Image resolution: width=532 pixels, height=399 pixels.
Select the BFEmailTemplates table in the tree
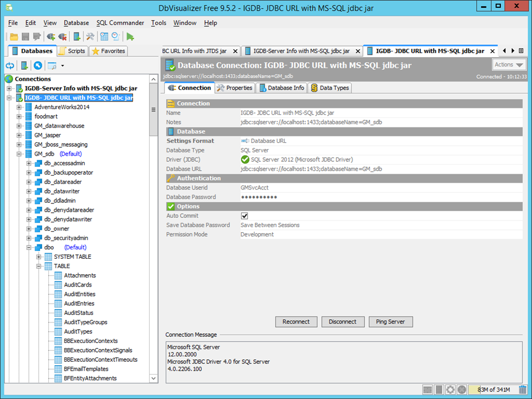(x=86, y=369)
